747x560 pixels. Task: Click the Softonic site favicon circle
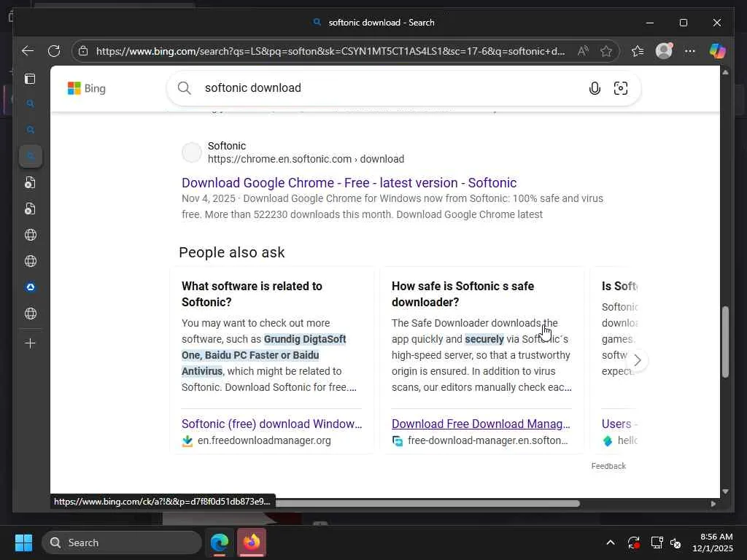[192, 152]
